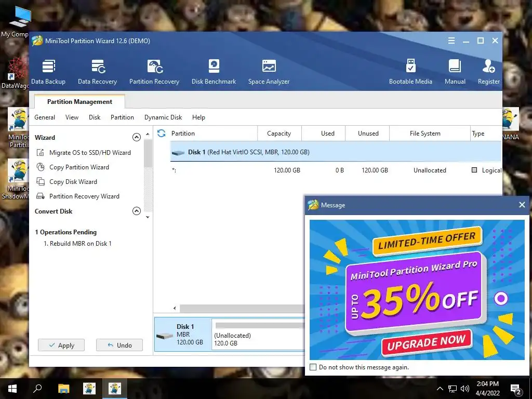Open the Partition menu
This screenshot has width=532, height=399.
point(122,117)
